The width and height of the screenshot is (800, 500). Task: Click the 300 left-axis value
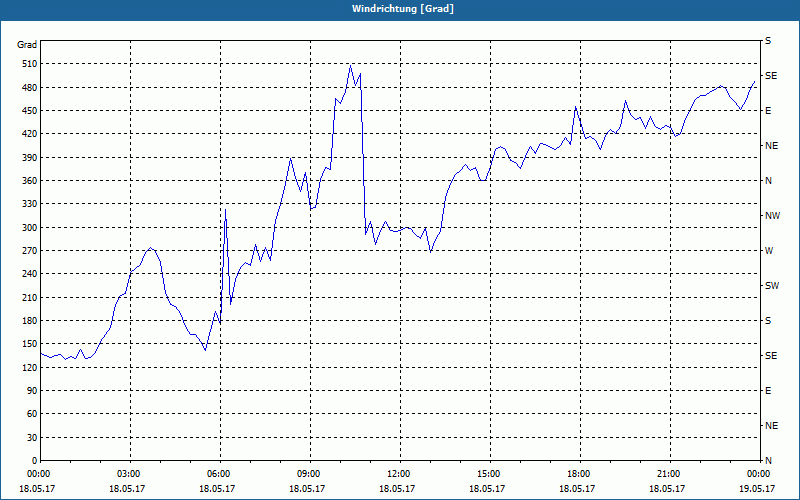coord(30,228)
